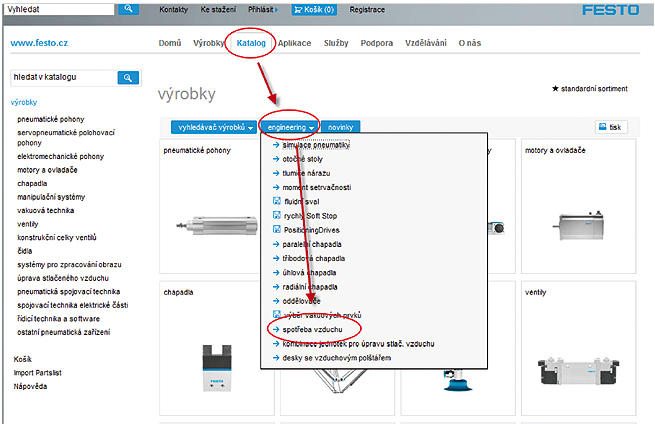
Task: Open Nápověda help link
Action: click(30, 386)
